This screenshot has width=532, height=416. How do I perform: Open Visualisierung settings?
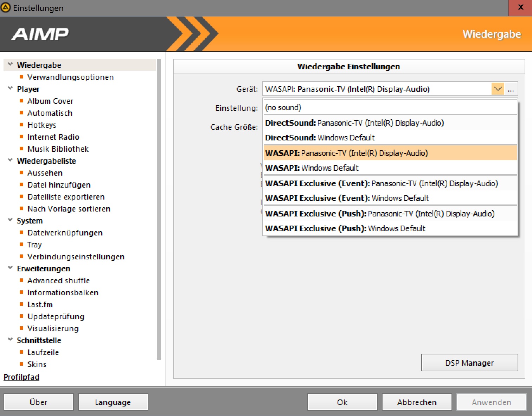pyautogui.click(x=53, y=328)
